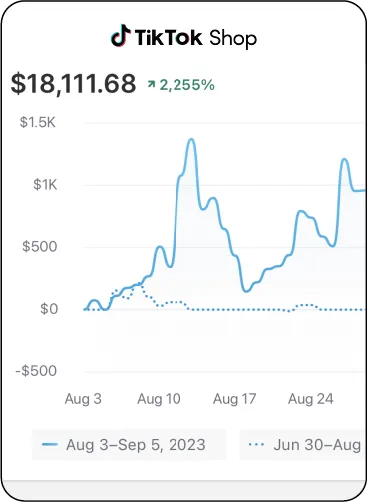Image resolution: width=368 pixels, height=502 pixels.
Task: Select the Aug 17 date axis label
Action: point(234,399)
